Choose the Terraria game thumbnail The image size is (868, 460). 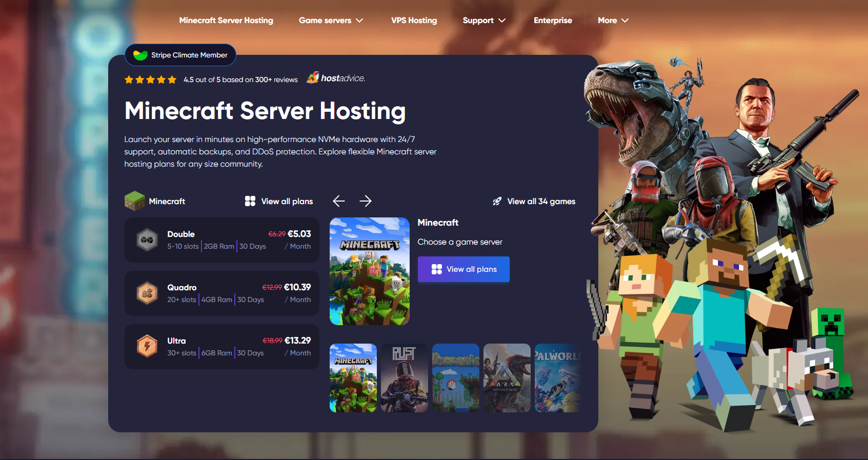click(x=456, y=378)
